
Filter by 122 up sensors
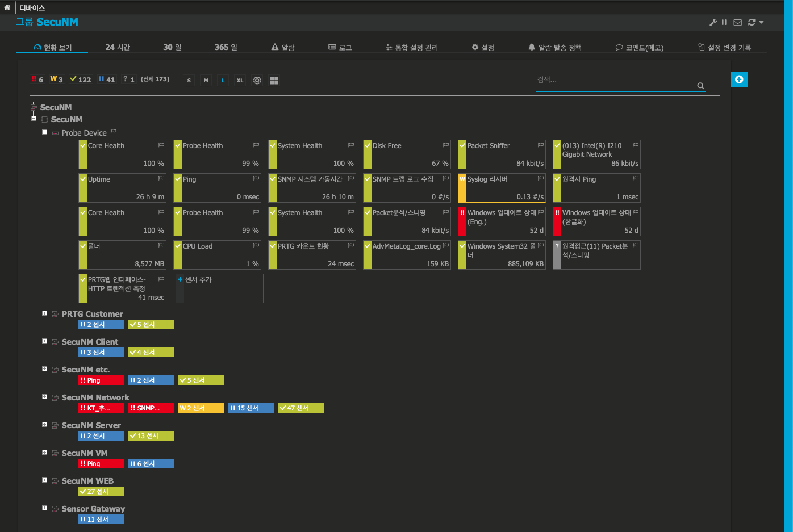[81, 79]
